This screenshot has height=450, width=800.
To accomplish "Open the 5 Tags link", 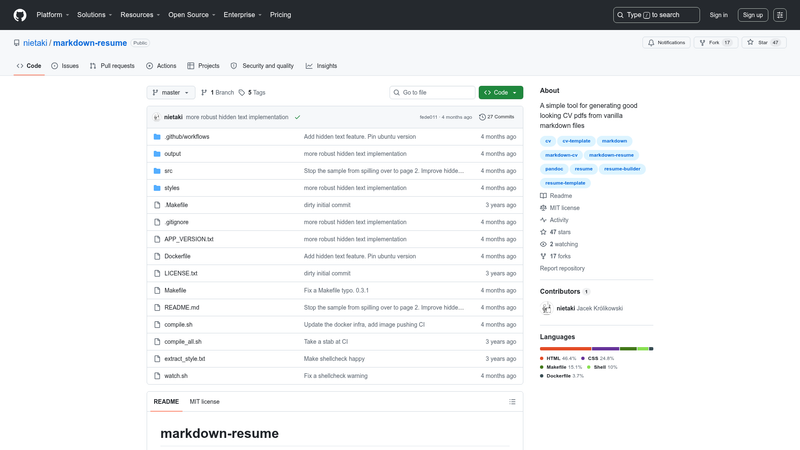I will [x=252, y=92].
